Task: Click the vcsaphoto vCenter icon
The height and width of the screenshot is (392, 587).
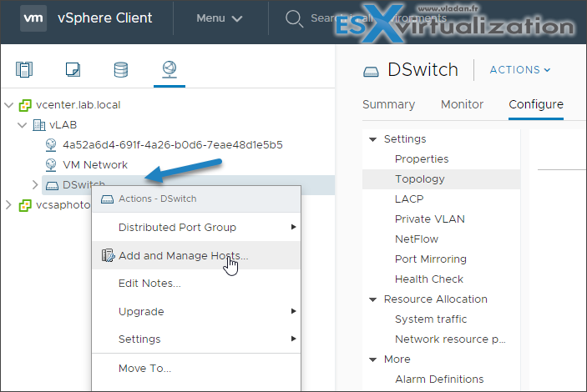Action: coord(25,205)
